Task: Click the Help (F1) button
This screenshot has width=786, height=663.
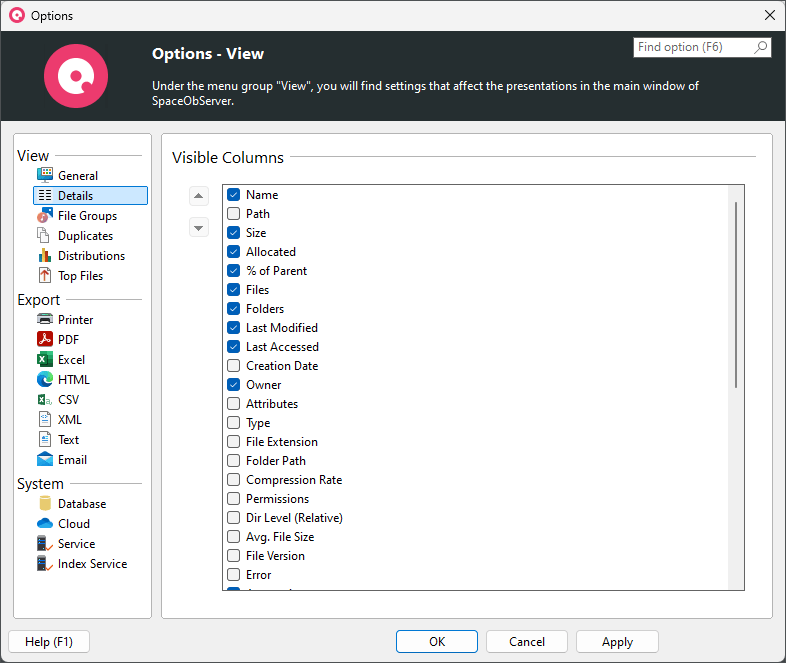Action: (x=48, y=642)
